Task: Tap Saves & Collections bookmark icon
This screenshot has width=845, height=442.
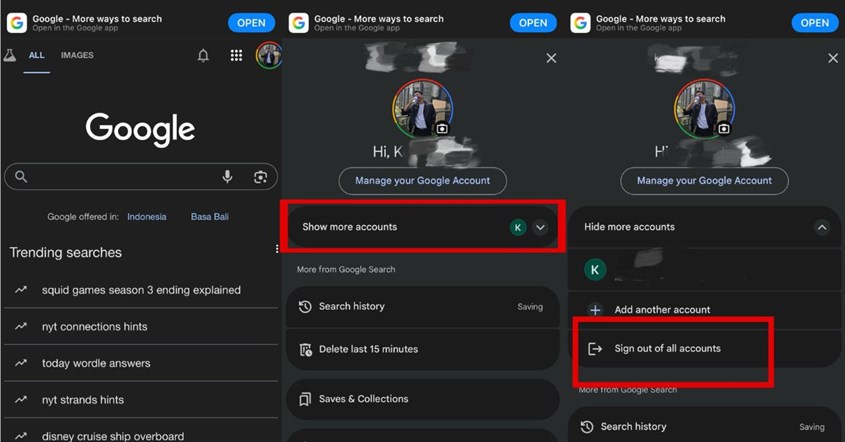Action: [x=305, y=399]
